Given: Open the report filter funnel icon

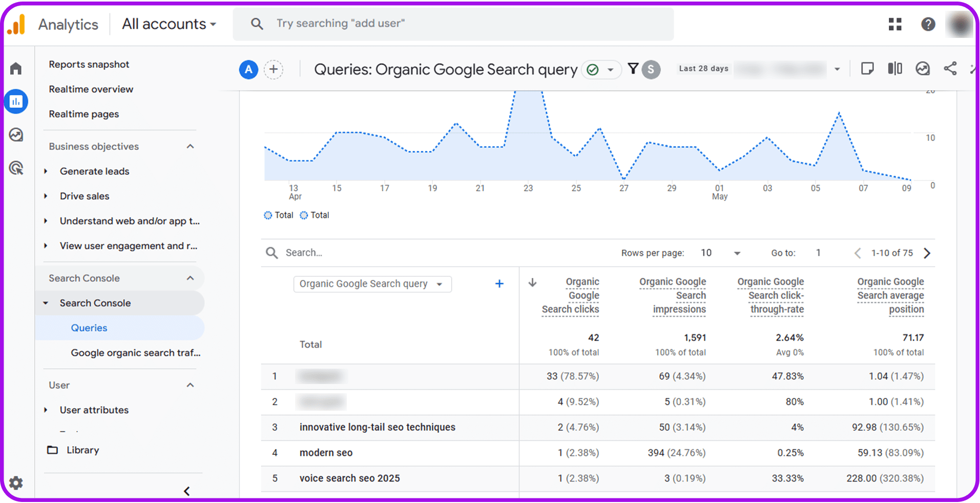Looking at the screenshot, I should (x=633, y=69).
